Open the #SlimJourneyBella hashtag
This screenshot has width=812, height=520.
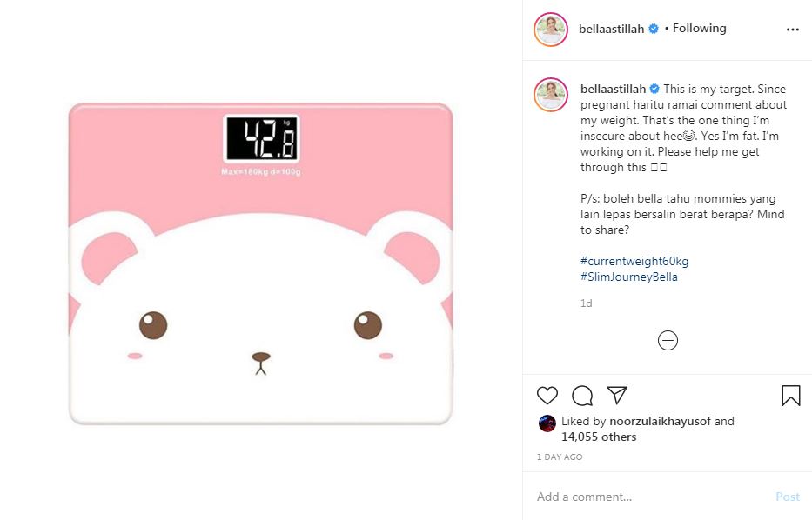628,277
